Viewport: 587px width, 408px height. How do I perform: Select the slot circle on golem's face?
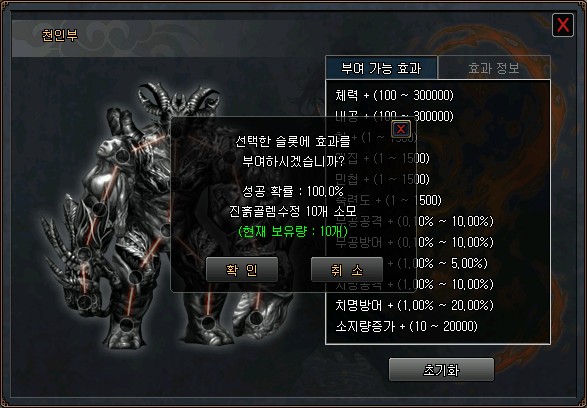pyautogui.click(x=122, y=156)
